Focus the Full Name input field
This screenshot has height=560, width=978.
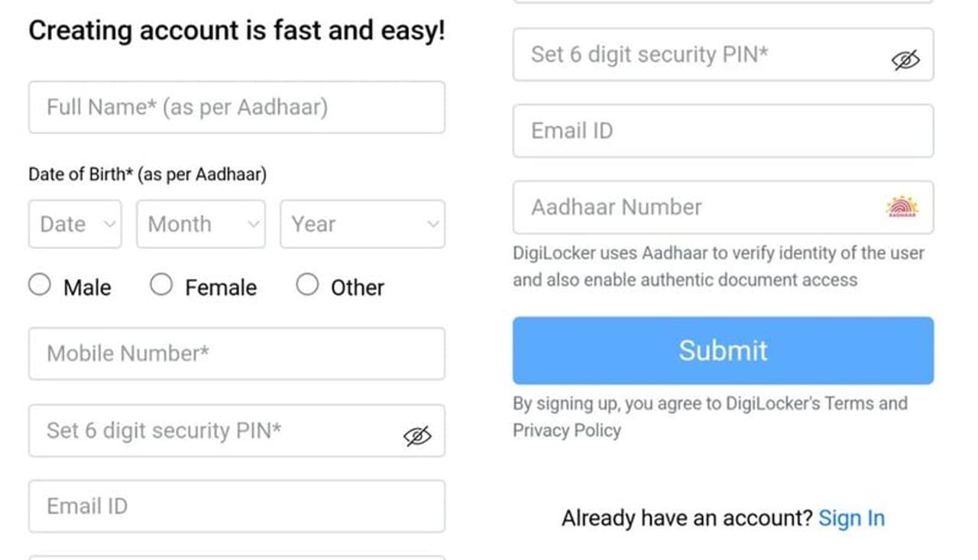coord(236,107)
